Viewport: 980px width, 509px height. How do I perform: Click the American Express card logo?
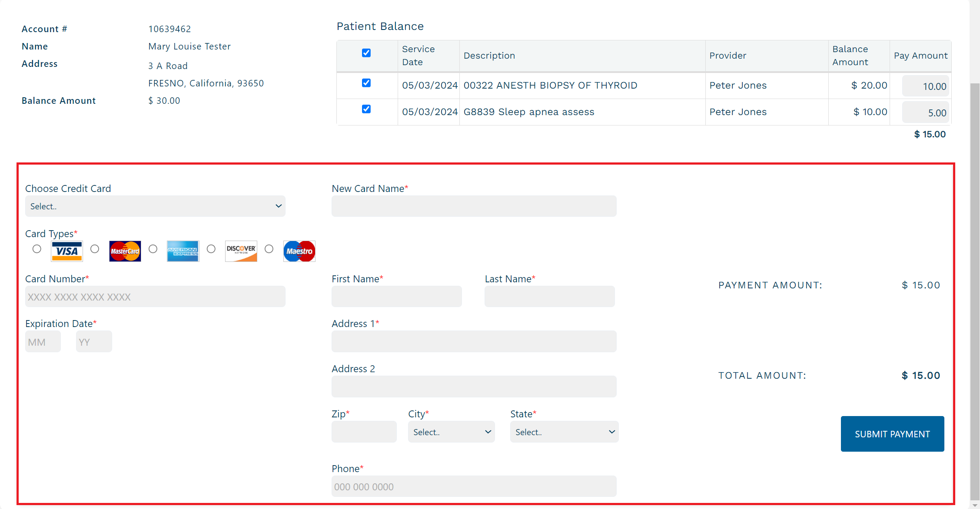[183, 251]
